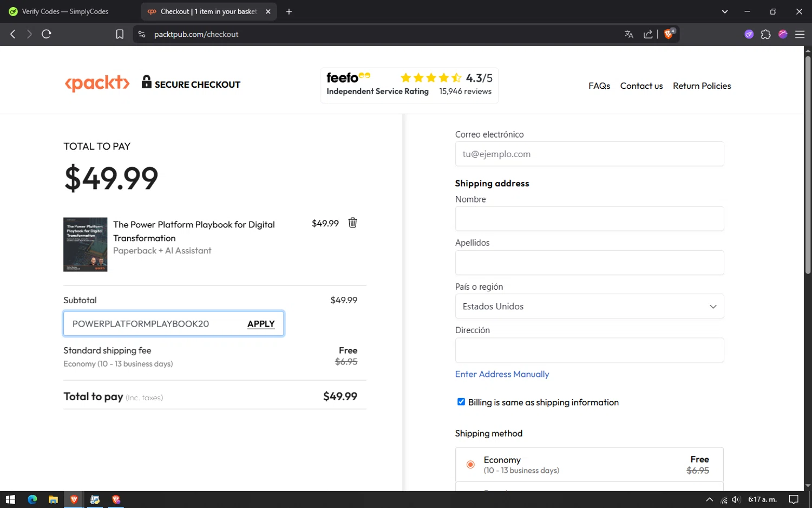
Task: Open a new browser tab
Action: 289,11
